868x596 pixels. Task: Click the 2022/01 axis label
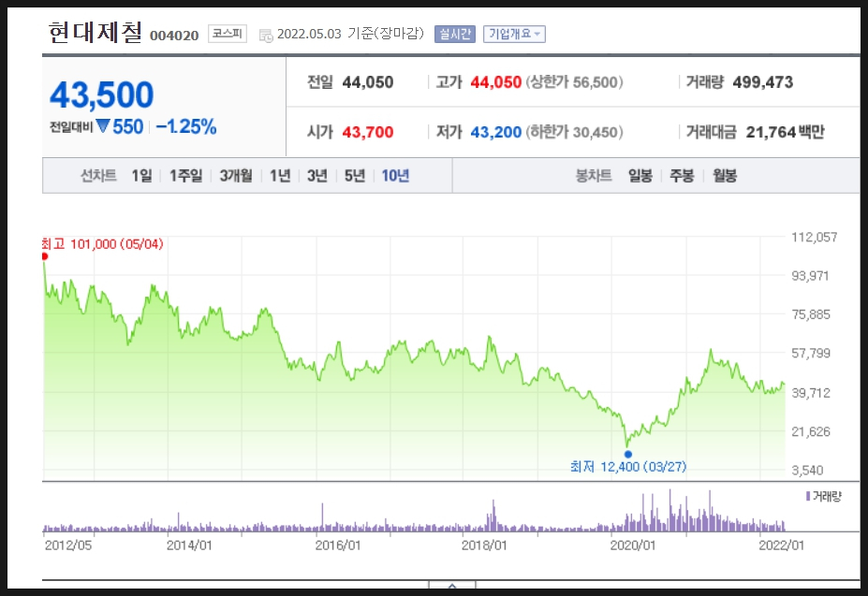(781, 545)
